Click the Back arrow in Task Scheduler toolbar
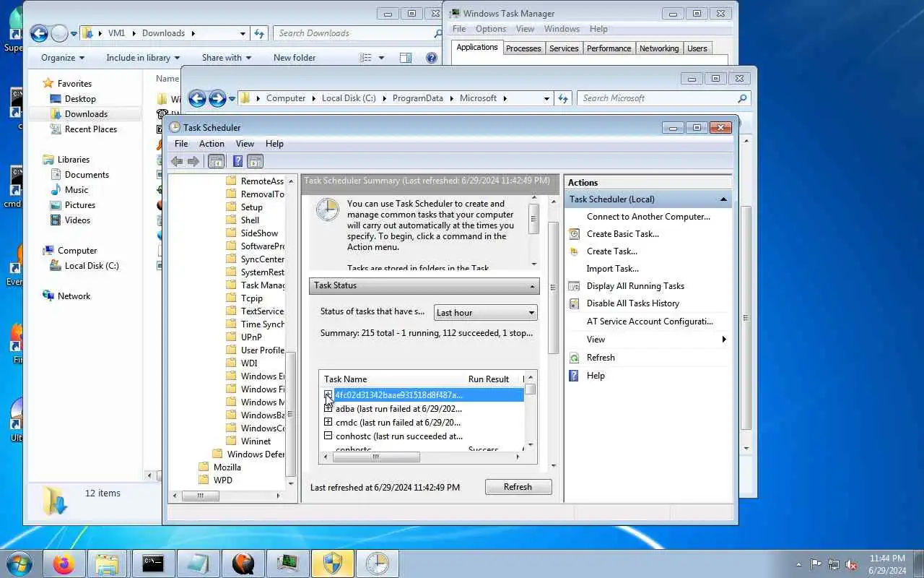 click(x=177, y=162)
